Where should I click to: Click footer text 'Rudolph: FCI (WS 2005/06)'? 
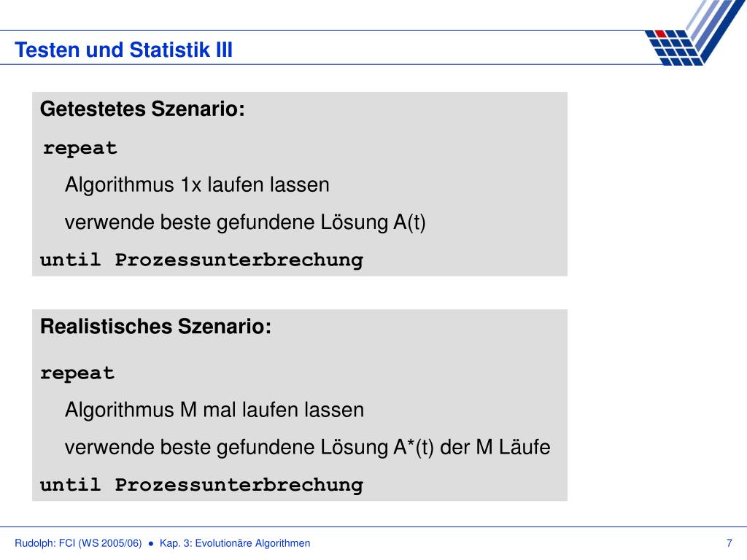[x=78, y=543]
